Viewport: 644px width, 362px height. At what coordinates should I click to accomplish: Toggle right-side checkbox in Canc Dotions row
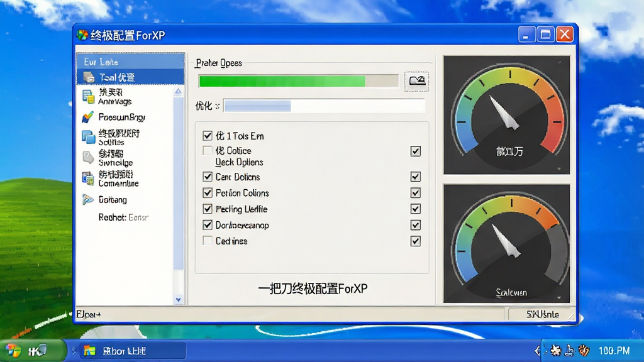(x=415, y=177)
